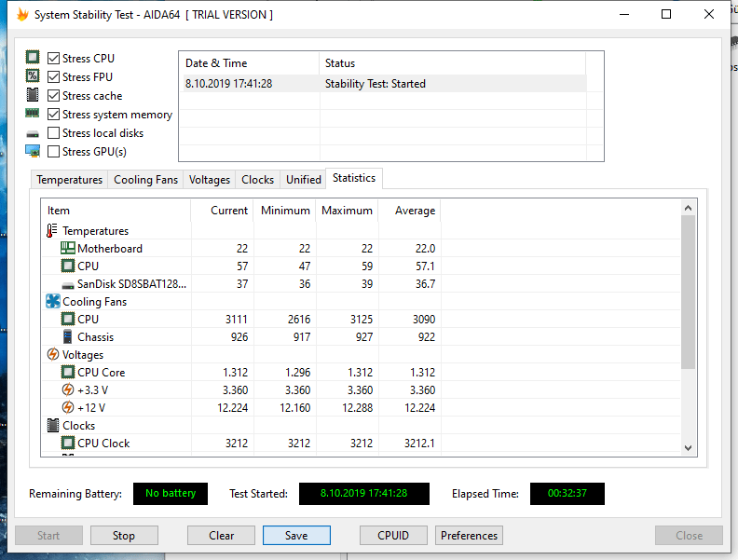Open the Voltages tab
The width and height of the screenshot is (738, 560).
point(210,180)
